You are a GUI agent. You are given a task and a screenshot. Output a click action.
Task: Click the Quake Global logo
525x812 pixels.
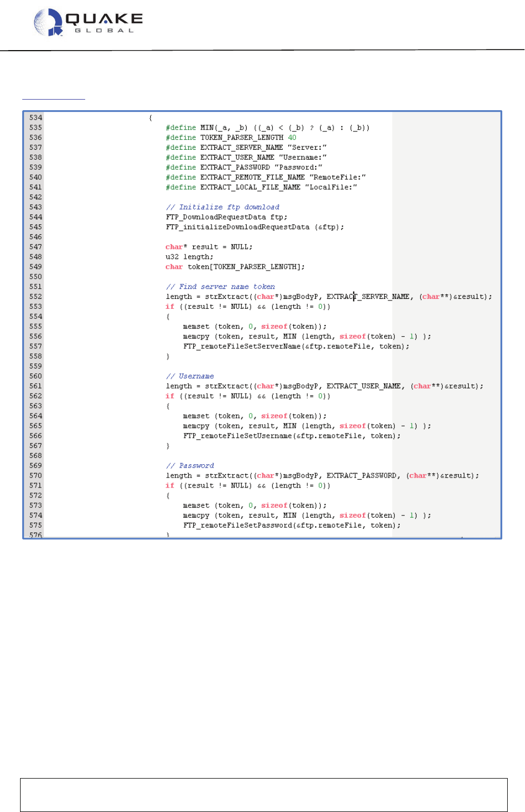(x=89, y=23)
